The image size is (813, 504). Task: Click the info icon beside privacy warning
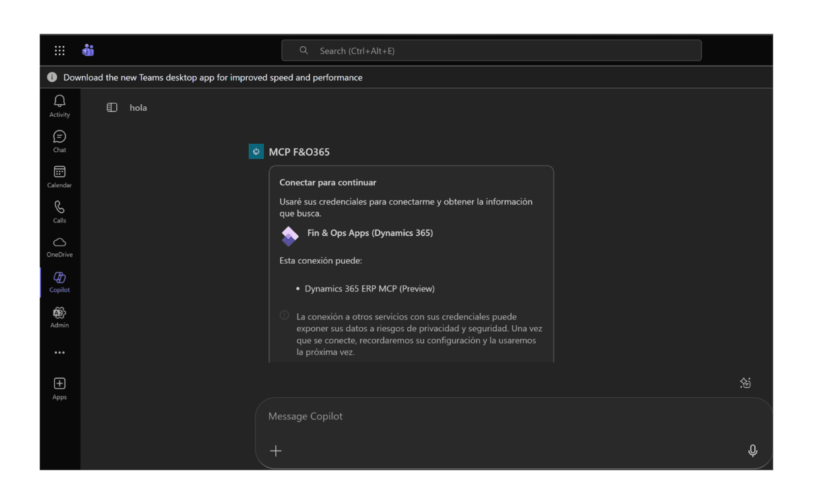tap(284, 315)
